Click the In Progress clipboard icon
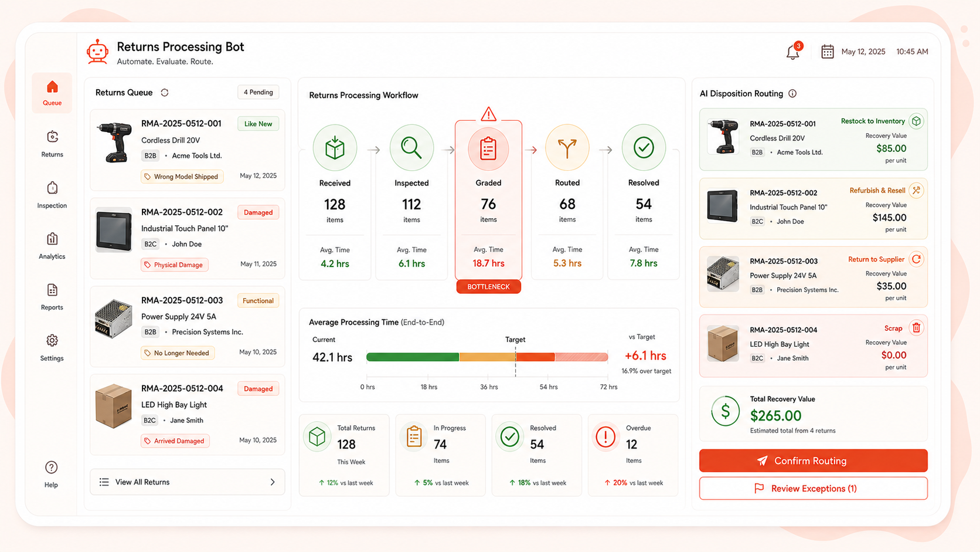The image size is (980, 552). 414,437
